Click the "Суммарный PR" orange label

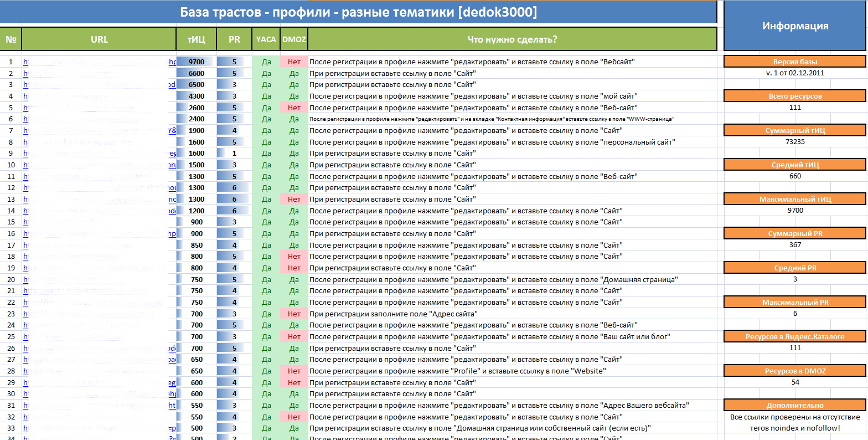tap(795, 234)
